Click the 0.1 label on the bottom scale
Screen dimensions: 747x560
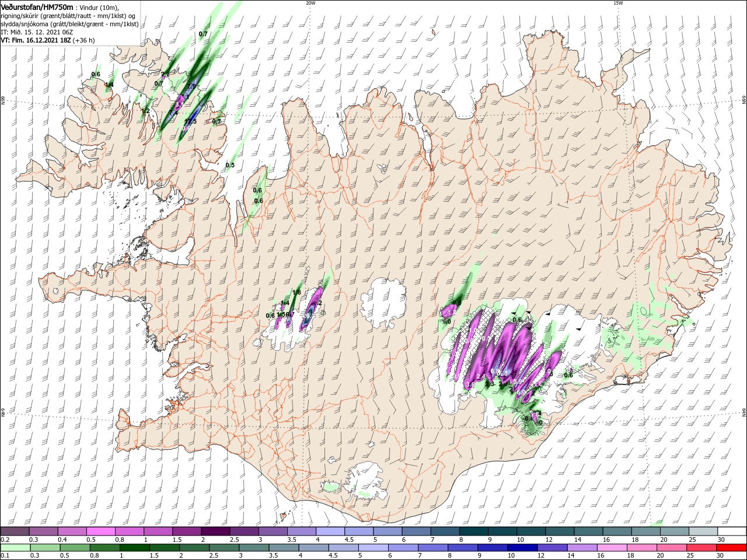pos(5,556)
